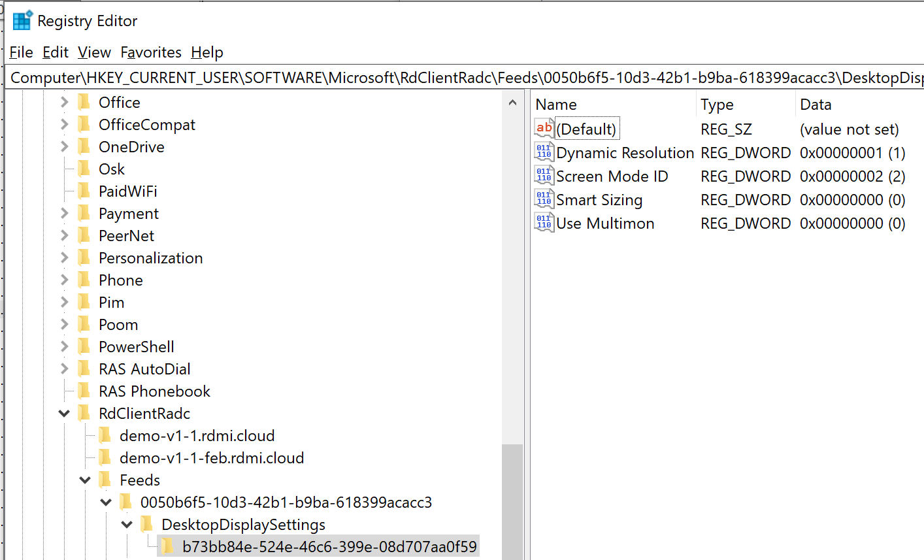Collapse the RdClientRadc key
Viewport: 924px width, 560px height.
point(63,413)
